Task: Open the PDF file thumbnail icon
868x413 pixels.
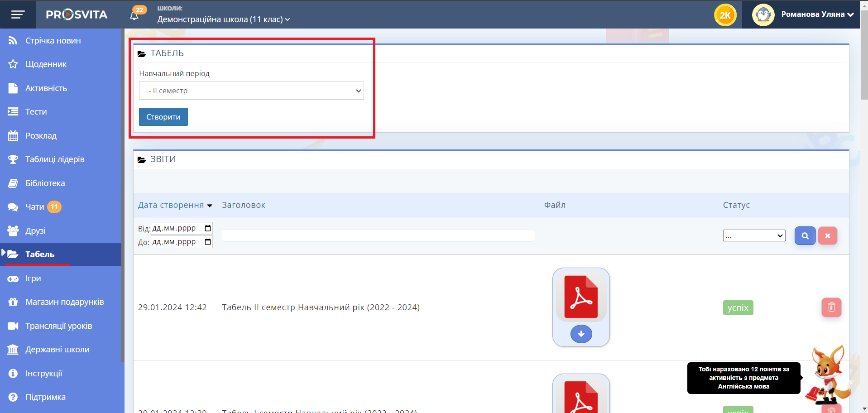Action: (581, 297)
